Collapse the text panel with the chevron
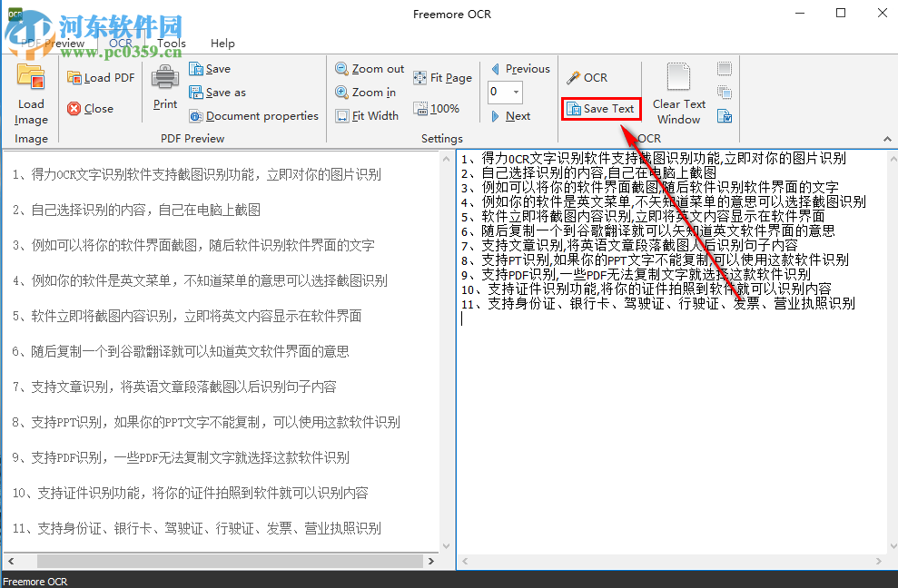 (x=887, y=140)
